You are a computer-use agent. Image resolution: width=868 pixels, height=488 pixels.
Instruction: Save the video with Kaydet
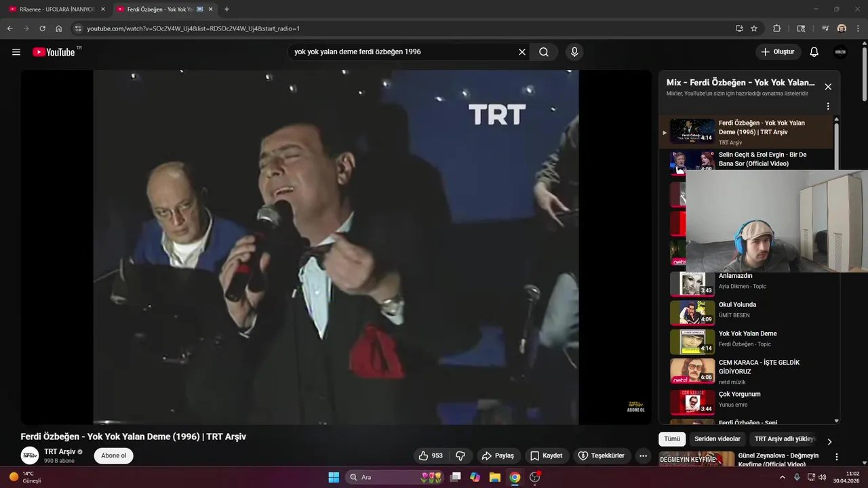[547, 455]
